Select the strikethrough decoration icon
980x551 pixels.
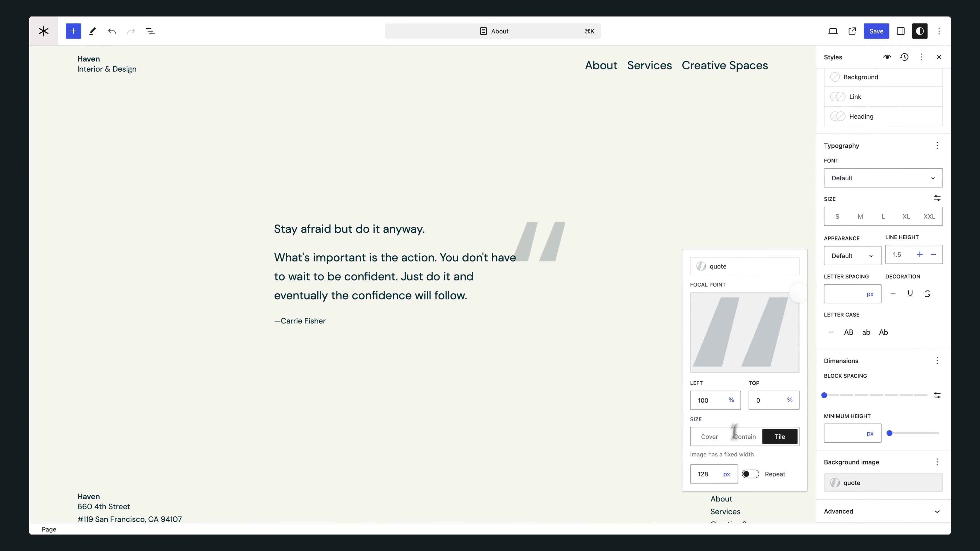click(x=927, y=294)
